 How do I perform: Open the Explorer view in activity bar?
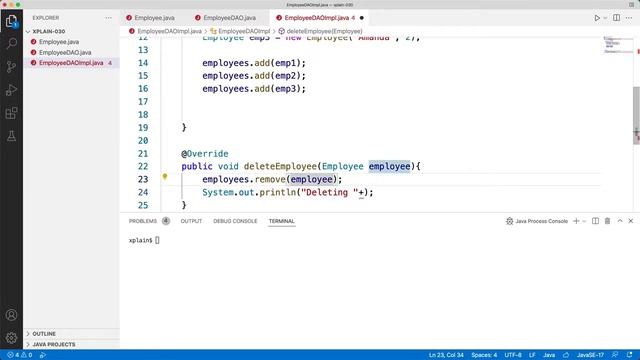click(x=11, y=21)
